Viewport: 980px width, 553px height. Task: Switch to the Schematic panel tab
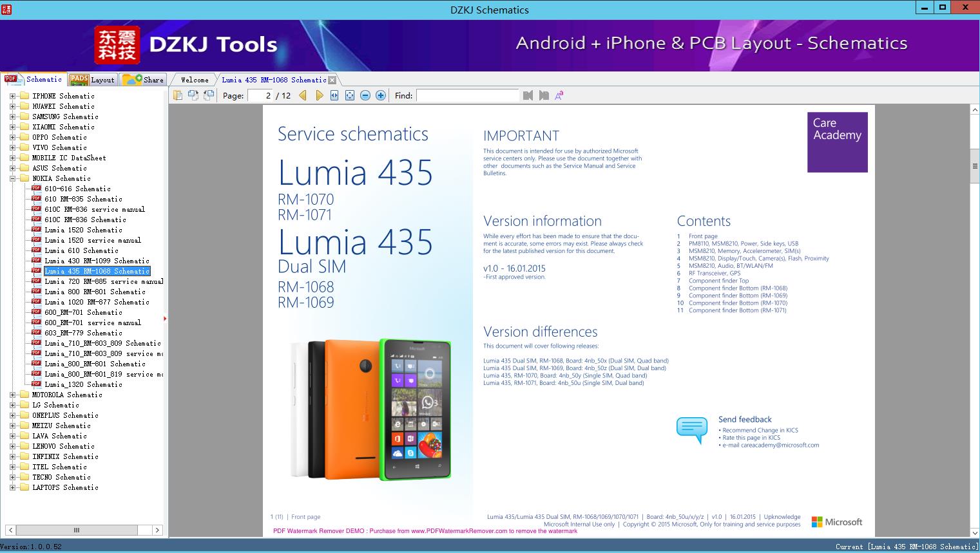[34, 79]
